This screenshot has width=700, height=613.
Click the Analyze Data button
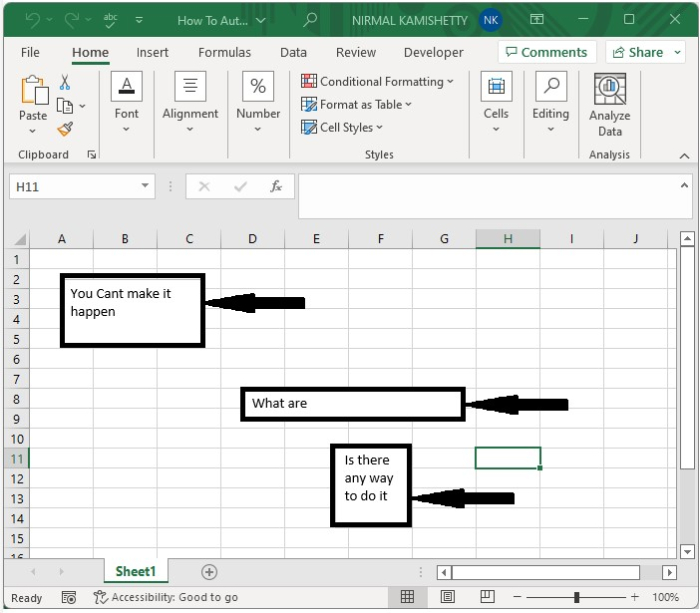point(609,105)
